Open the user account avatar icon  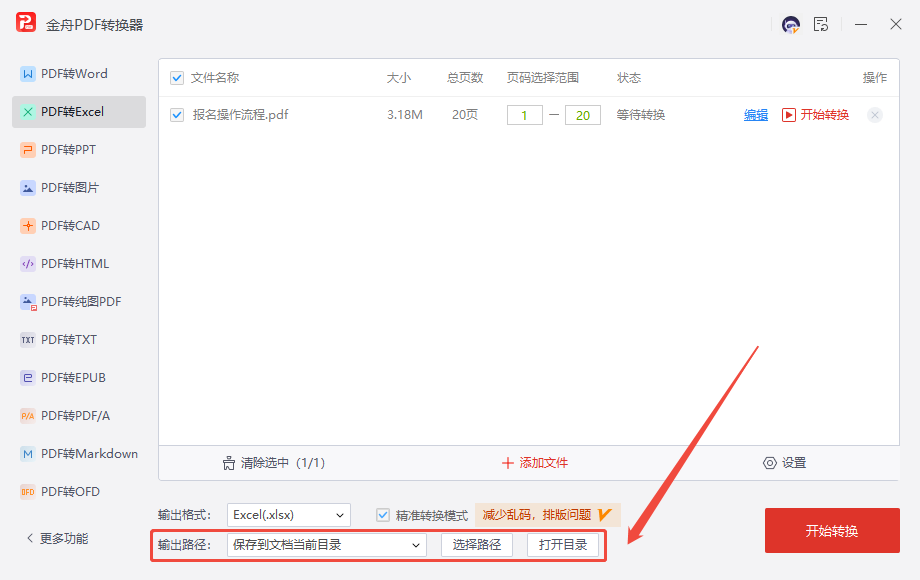click(x=790, y=25)
